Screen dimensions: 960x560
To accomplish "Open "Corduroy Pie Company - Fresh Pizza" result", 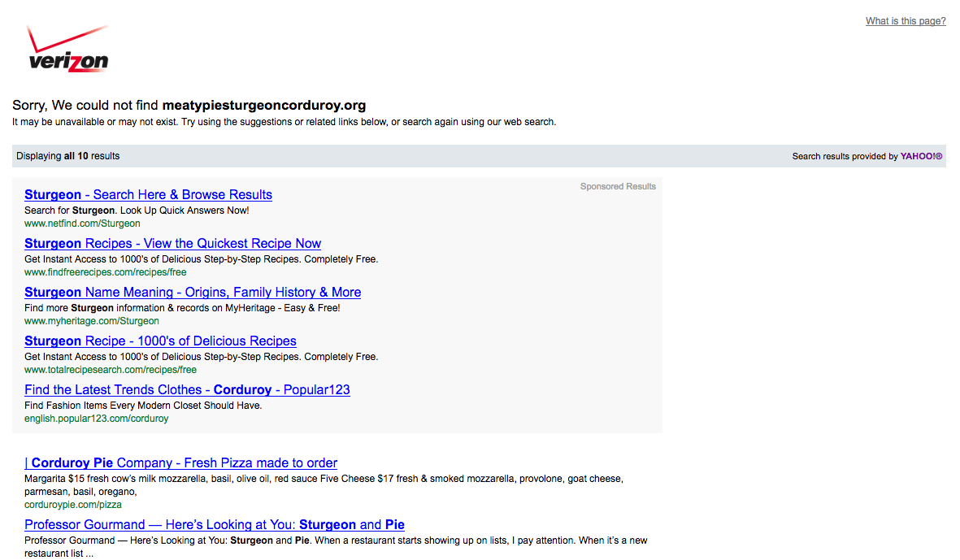I will point(180,463).
